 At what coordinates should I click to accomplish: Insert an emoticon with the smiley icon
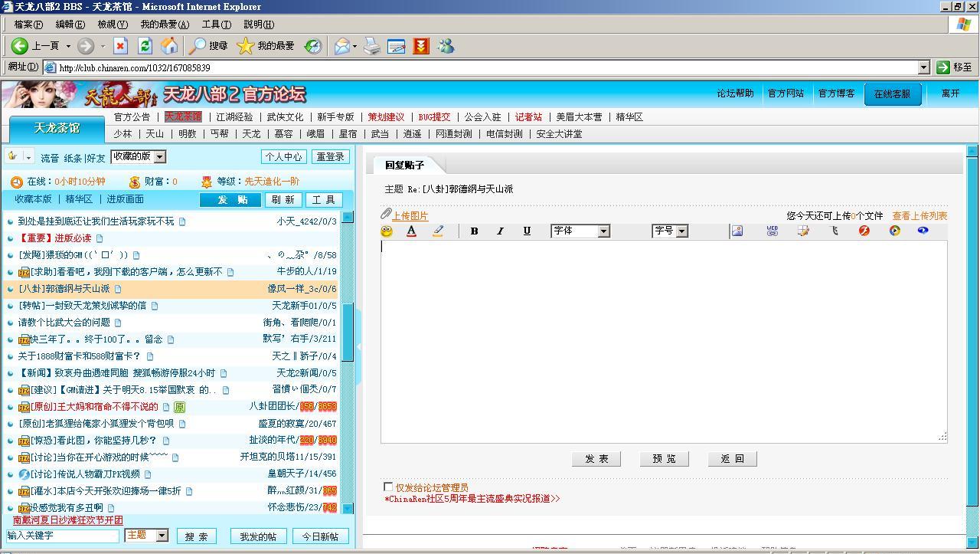click(x=387, y=231)
